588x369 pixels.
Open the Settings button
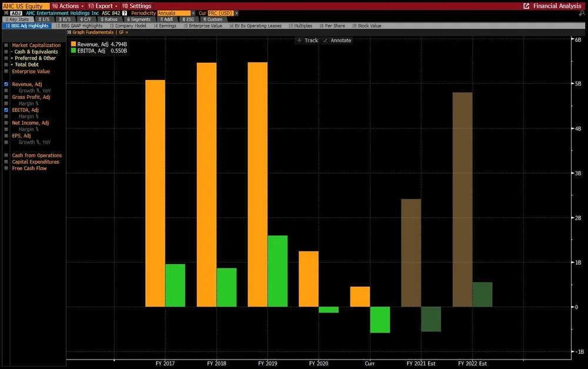[137, 6]
